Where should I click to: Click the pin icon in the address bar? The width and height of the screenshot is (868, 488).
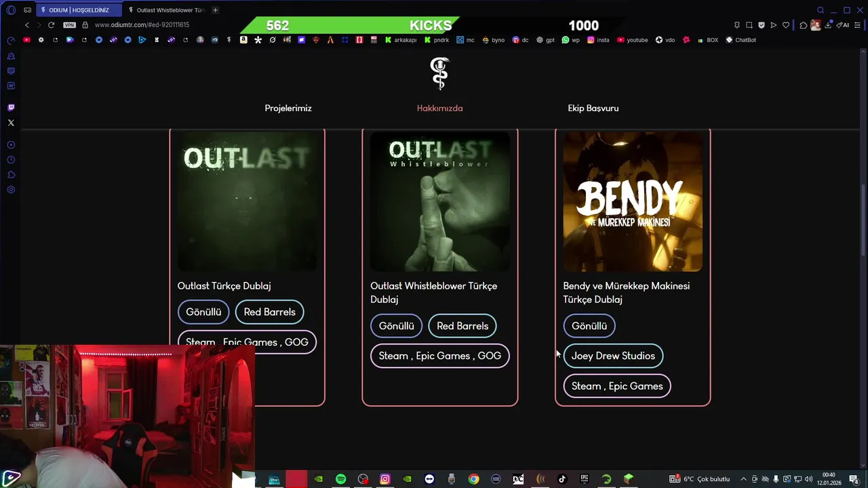[737, 25]
